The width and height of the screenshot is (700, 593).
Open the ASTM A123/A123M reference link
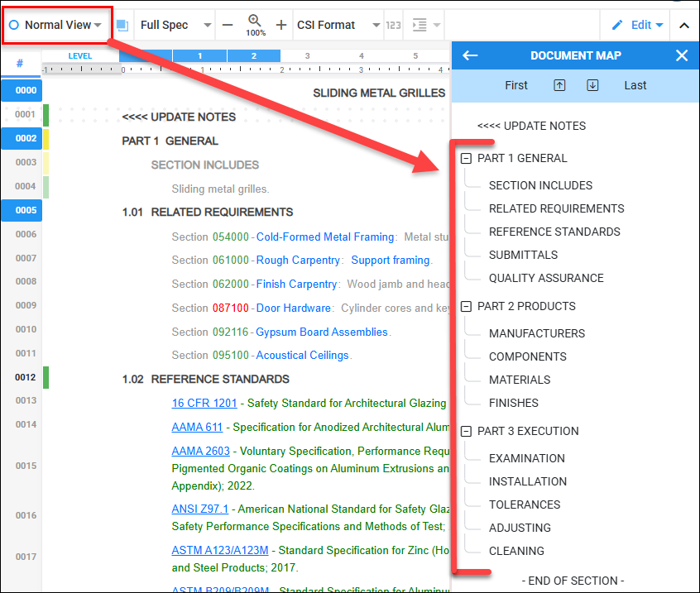click(219, 551)
